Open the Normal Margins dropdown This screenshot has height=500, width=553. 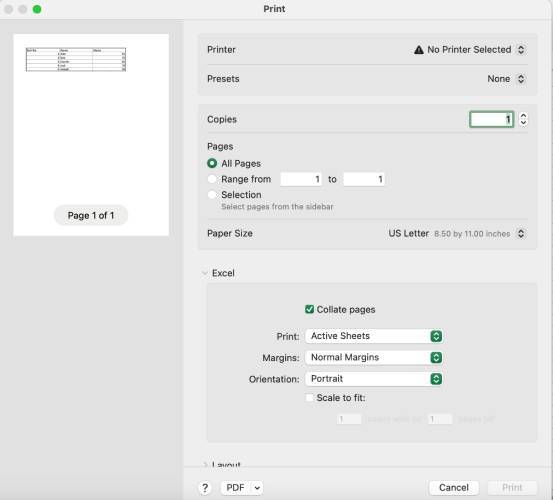click(x=374, y=358)
